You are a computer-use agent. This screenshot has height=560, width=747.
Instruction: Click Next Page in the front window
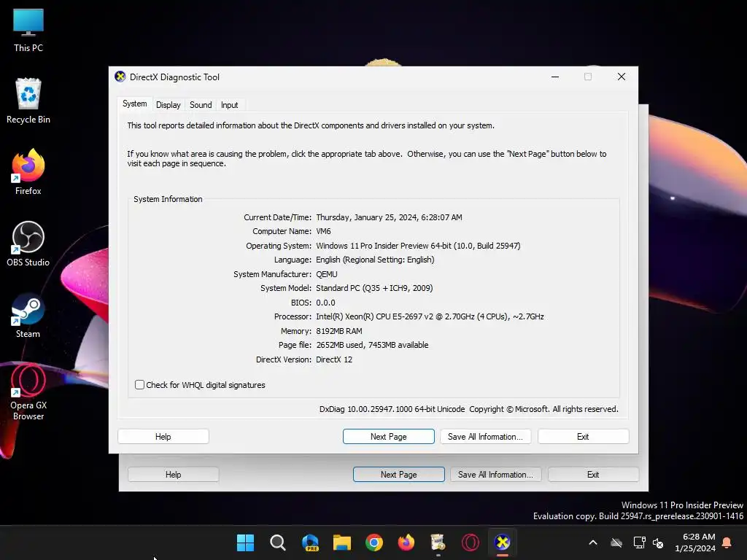(x=389, y=437)
